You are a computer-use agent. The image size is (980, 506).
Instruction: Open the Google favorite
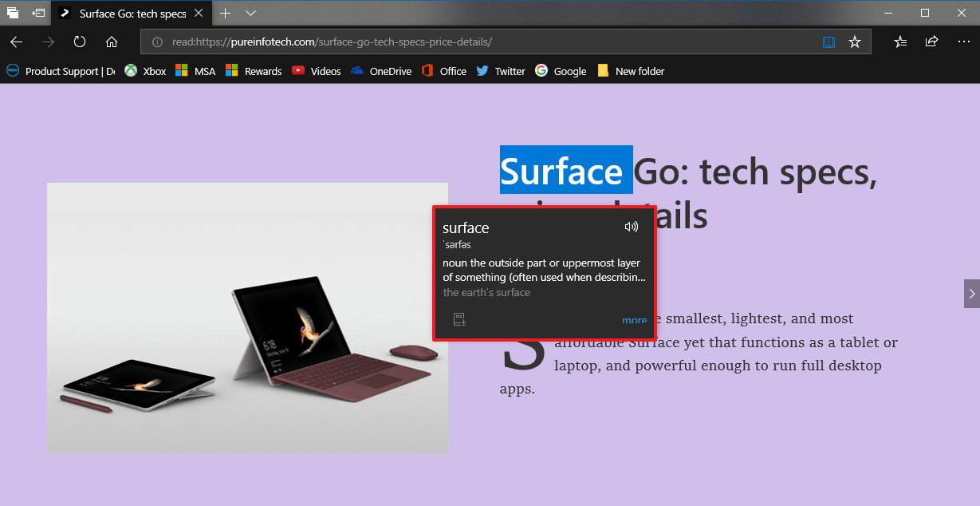(x=561, y=71)
